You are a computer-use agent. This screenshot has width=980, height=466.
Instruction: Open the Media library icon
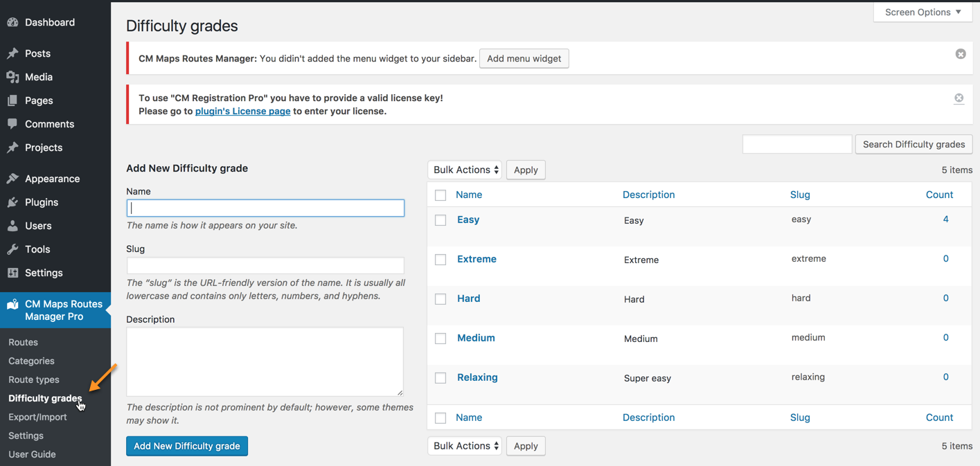pos(12,77)
